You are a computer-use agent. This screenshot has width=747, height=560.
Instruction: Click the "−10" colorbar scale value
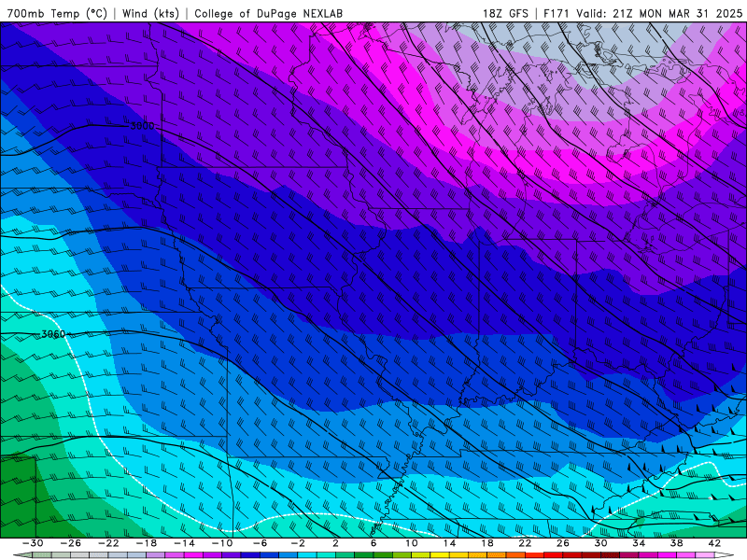tap(222, 543)
